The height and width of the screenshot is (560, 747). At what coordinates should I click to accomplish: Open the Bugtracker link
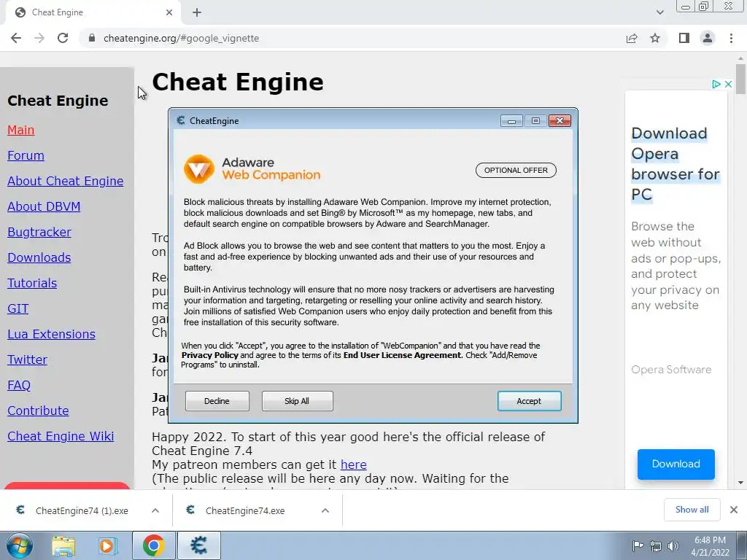39,232
